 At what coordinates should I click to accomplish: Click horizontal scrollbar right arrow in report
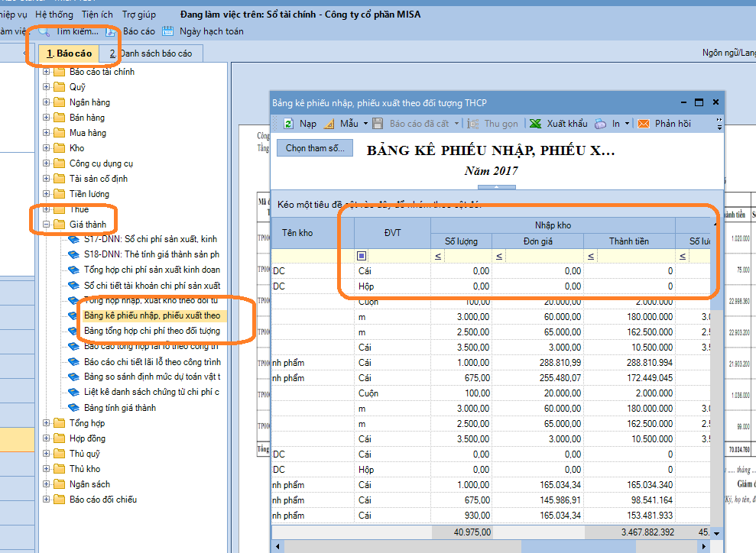tap(705, 546)
